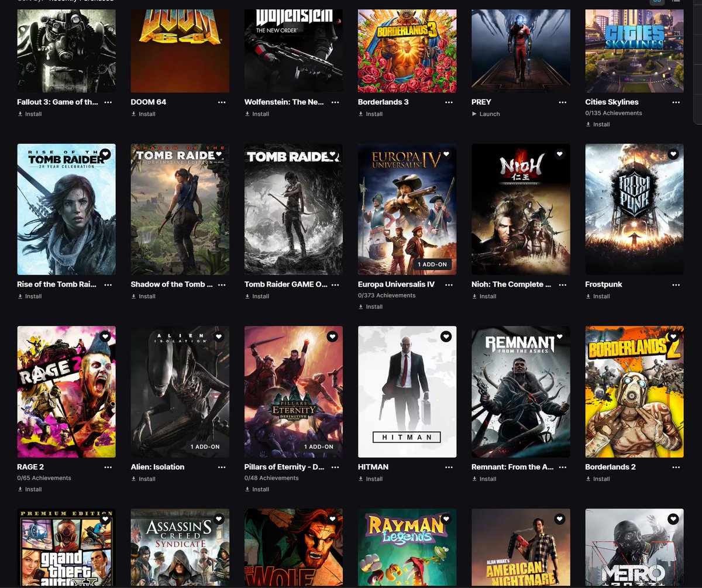This screenshot has height=588, width=702.
Task: Install RAGE 2
Action: point(30,489)
